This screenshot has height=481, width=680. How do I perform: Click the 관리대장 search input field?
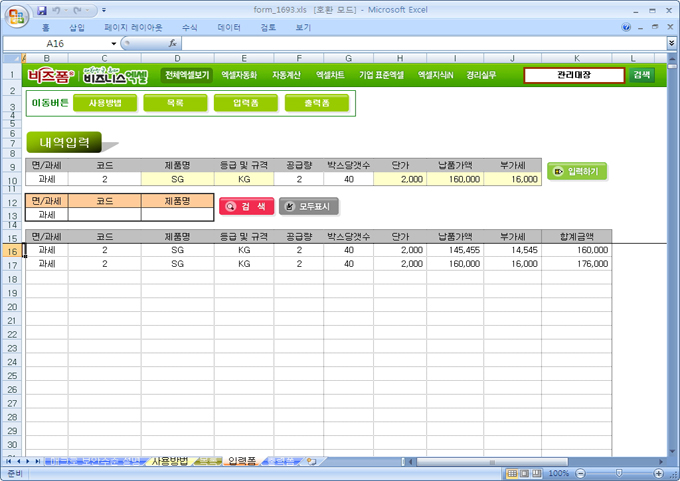574,75
